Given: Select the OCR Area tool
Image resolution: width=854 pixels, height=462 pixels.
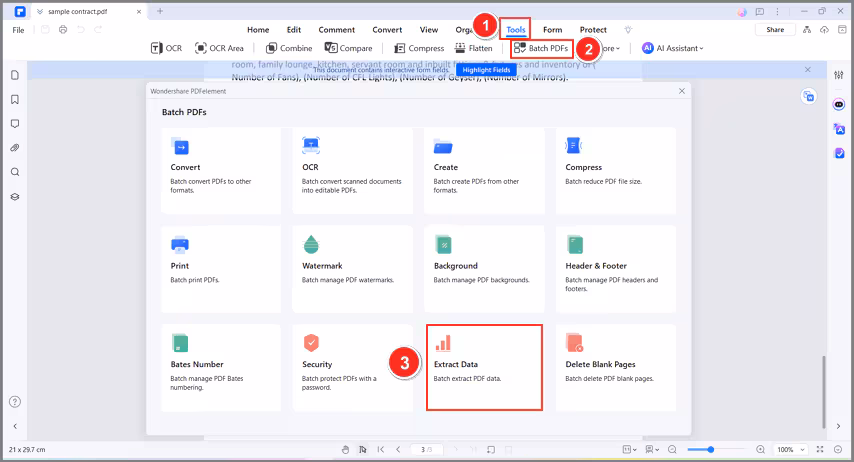Looking at the screenshot, I should 219,48.
